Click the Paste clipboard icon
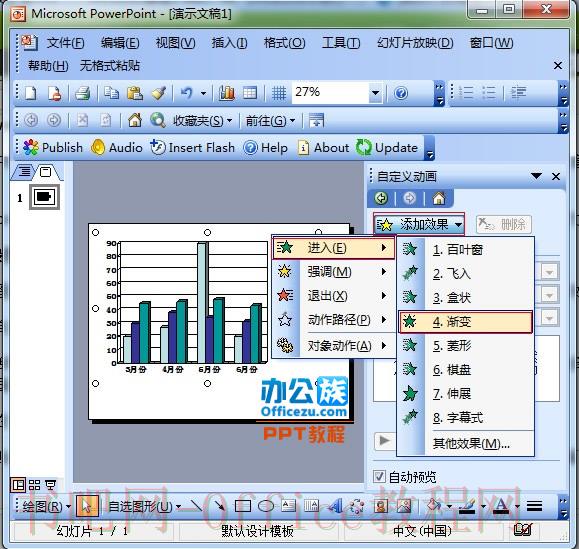Screen dimensions: 579x549 (x=135, y=93)
